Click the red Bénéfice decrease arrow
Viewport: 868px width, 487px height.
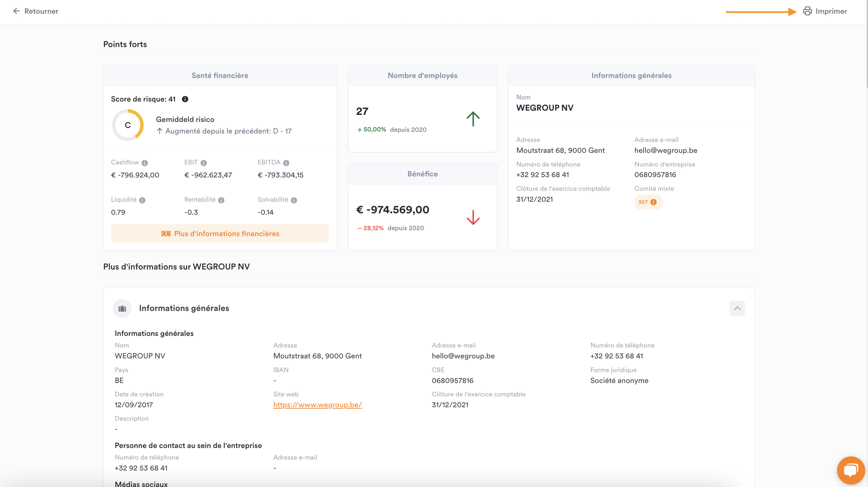point(473,217)
